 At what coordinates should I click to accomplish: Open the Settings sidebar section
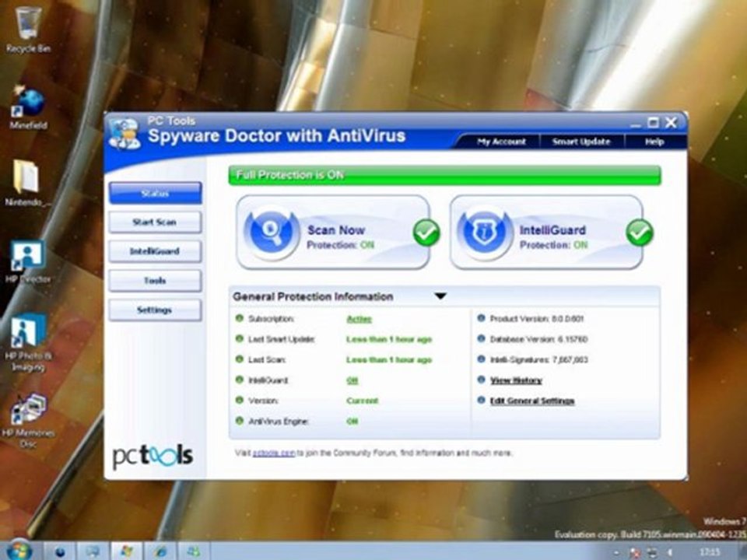click(156, 310)
